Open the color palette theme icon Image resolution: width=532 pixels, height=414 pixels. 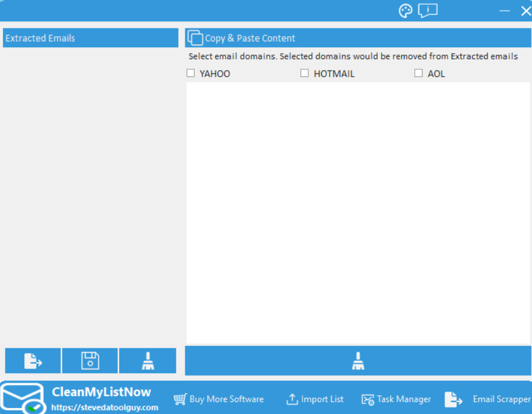click(x=405, y=11)
